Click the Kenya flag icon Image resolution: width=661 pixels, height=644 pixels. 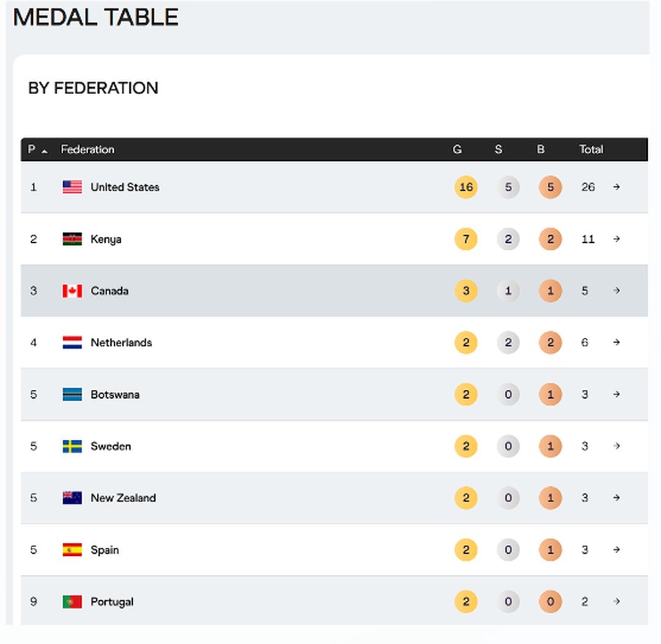[71, 239]
